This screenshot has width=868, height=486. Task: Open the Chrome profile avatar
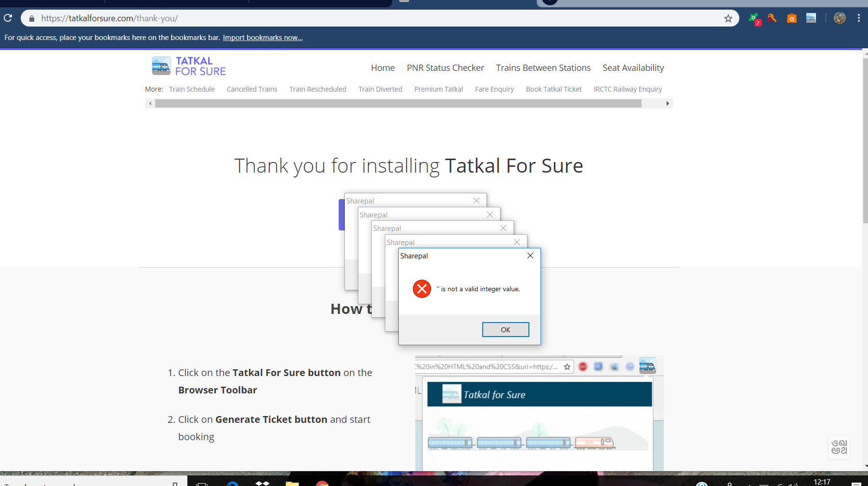click(x=840, y=18)
